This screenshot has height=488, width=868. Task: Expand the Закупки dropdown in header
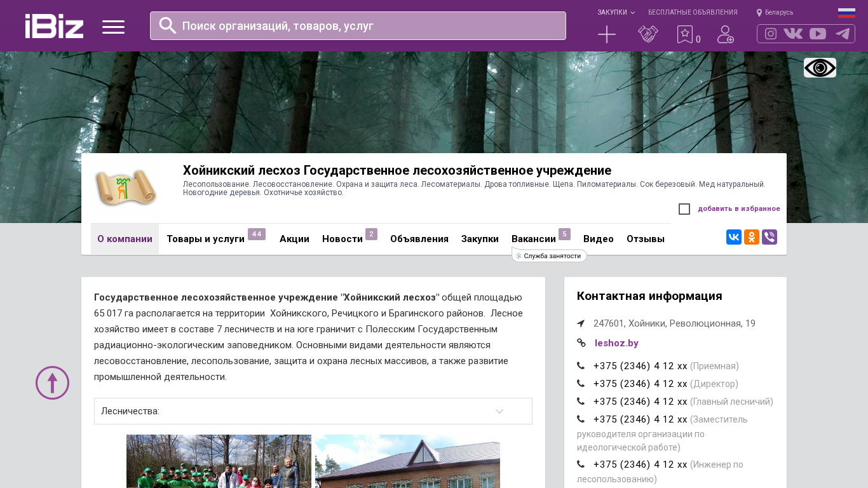[616, 12]
